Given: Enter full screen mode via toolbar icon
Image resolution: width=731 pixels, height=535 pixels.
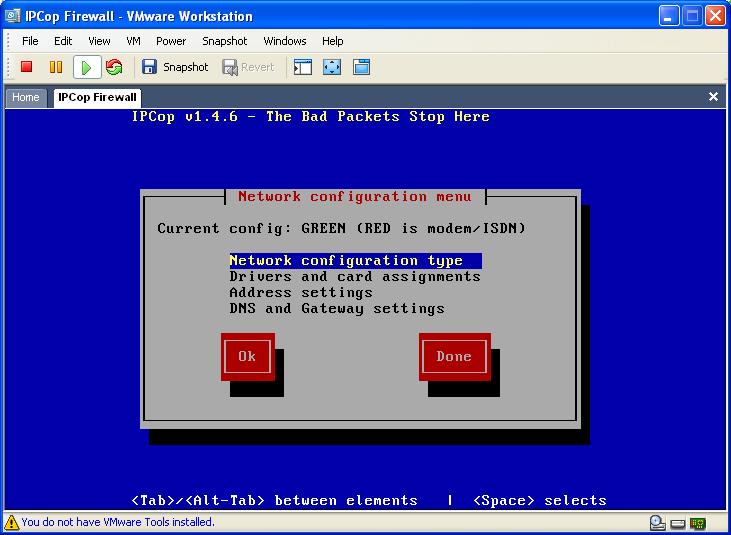Looking at the screenshot, I should (x=332, y=67).
